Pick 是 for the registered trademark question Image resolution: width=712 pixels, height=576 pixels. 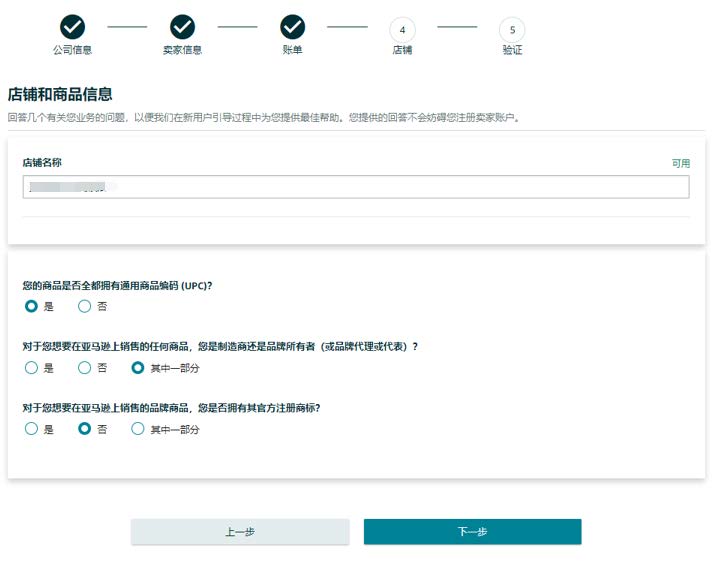pyautogui.click(x=31, y=428)
